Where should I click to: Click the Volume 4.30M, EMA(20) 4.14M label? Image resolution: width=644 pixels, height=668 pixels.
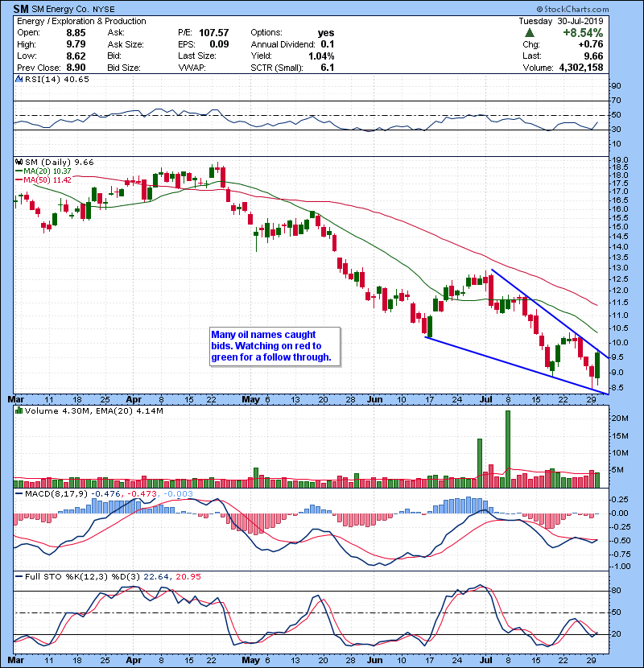(x=93, y=411)
